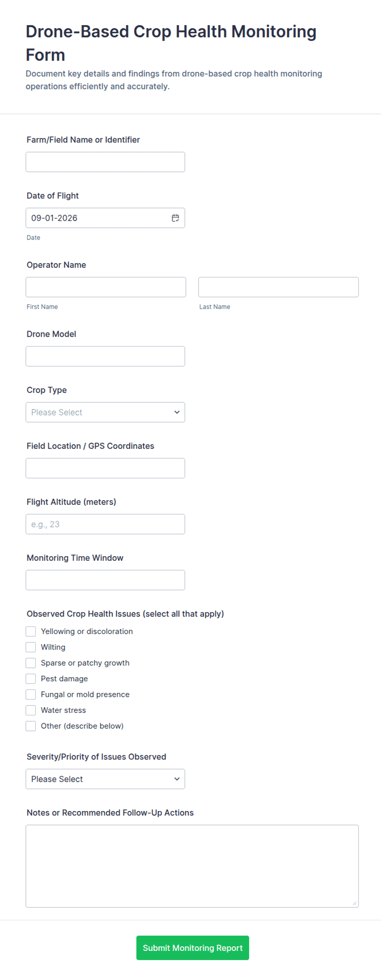Enable the Pest damage checkbox
Screen dimensions: 381x980
31,678
